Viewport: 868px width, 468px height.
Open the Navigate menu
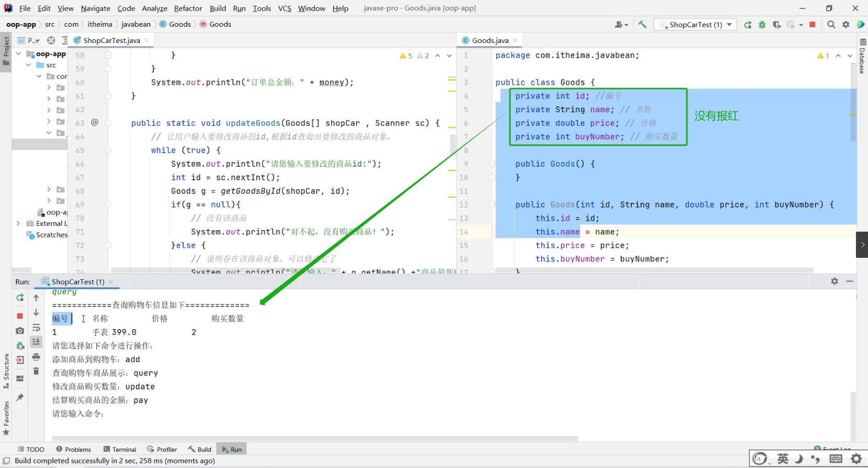(95, 8)
